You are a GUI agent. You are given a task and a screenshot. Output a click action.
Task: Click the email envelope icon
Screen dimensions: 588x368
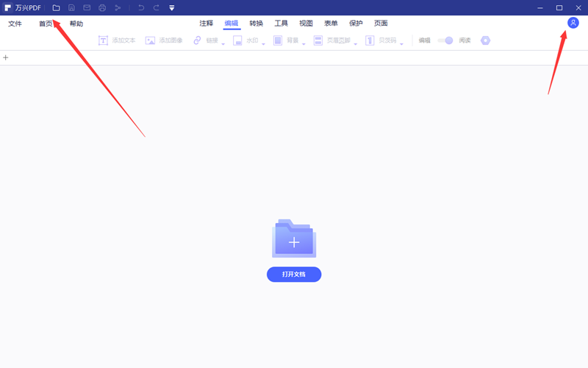[x=87, y=7]
